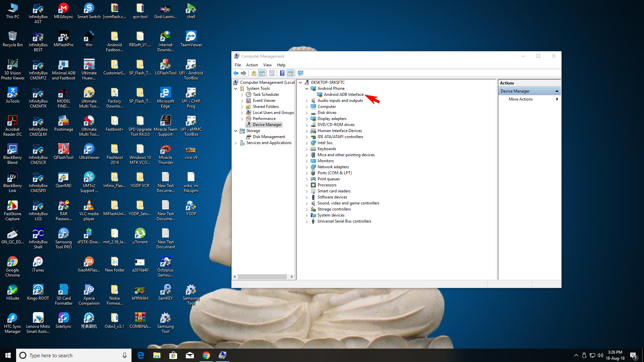Click VLC media player desktop icon
644x362 pixels.
click(89, 210)
